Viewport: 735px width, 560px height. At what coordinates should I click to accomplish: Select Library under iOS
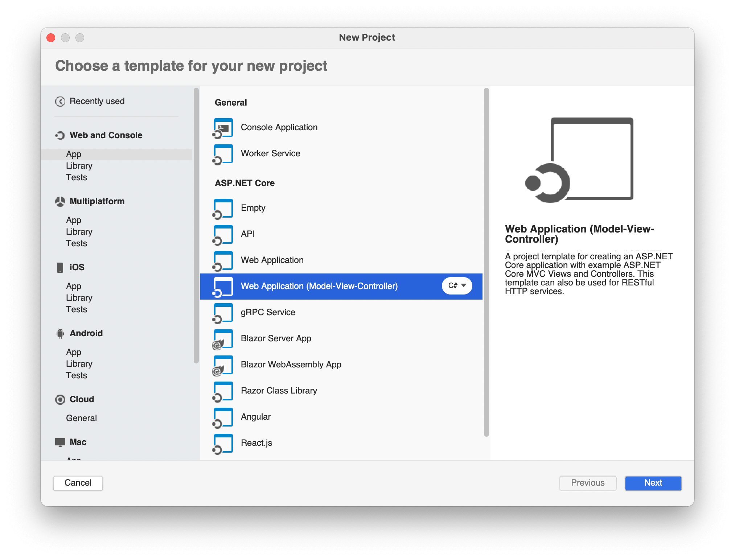79,298
